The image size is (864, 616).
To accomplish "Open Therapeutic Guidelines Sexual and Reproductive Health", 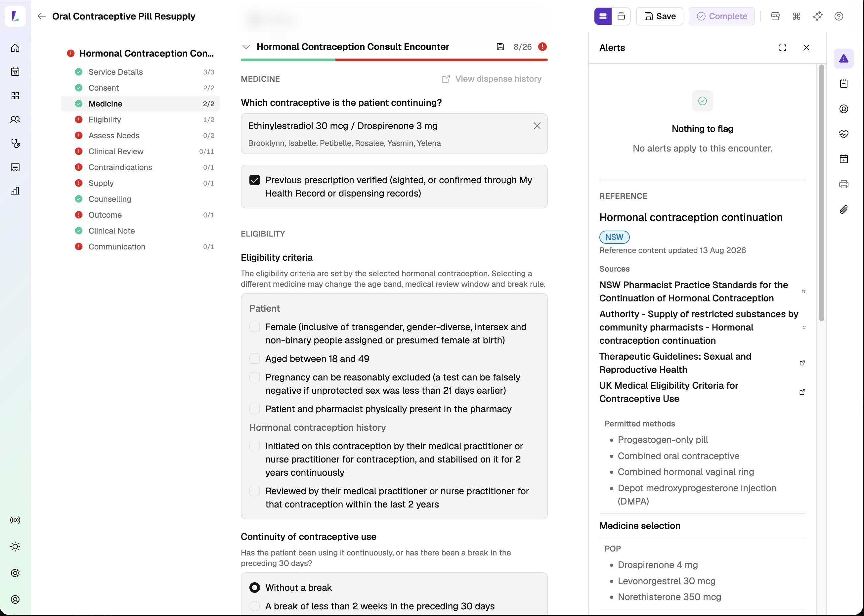I will point(703,363).
